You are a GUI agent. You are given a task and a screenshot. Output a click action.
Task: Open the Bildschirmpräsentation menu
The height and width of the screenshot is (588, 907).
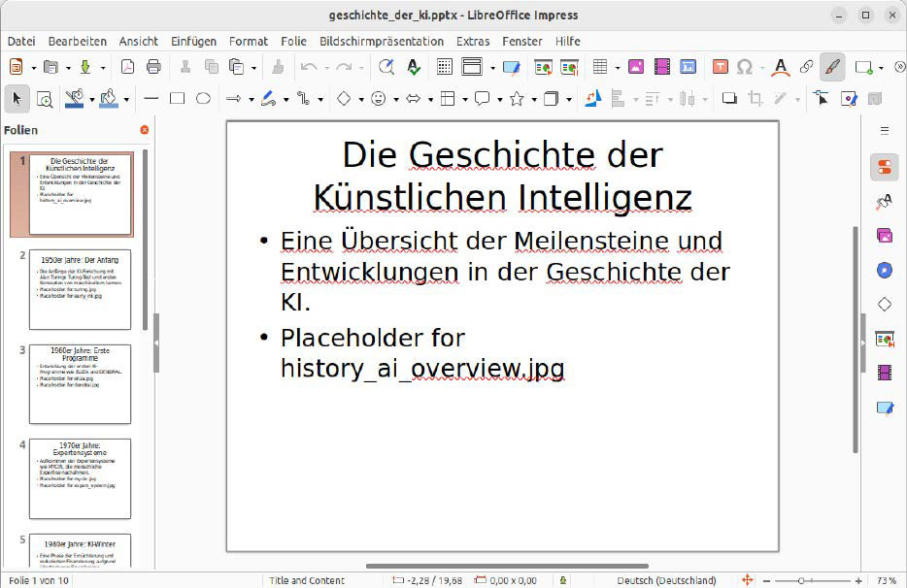pos(382,41)
